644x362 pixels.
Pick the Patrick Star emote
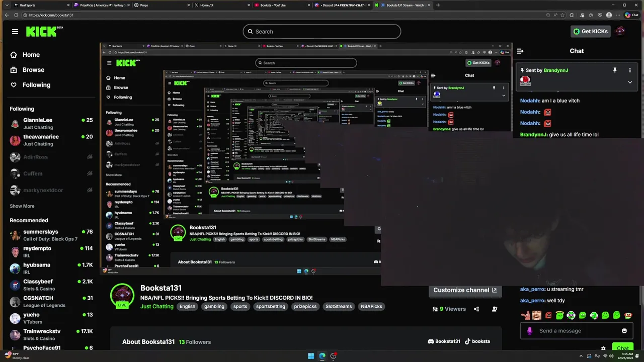click(526, 316)
